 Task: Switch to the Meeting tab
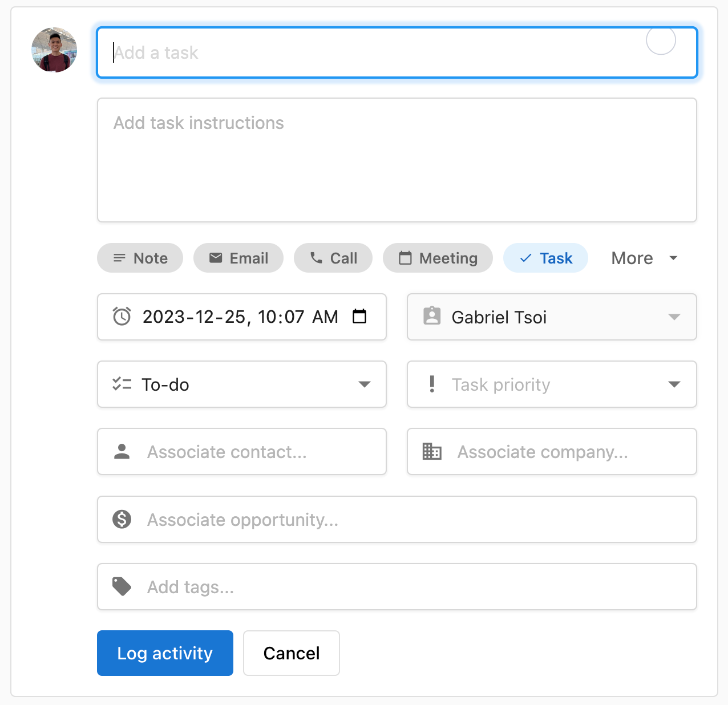point(438,258)
